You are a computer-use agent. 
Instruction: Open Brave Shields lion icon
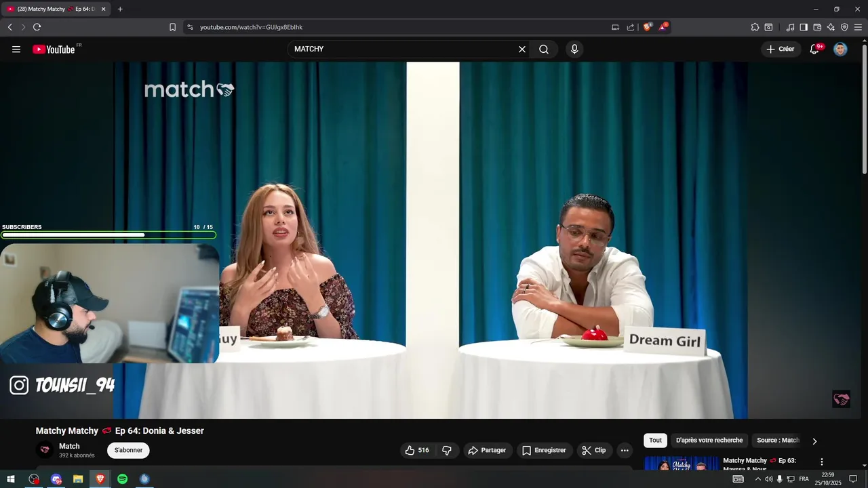coord(647,27)
